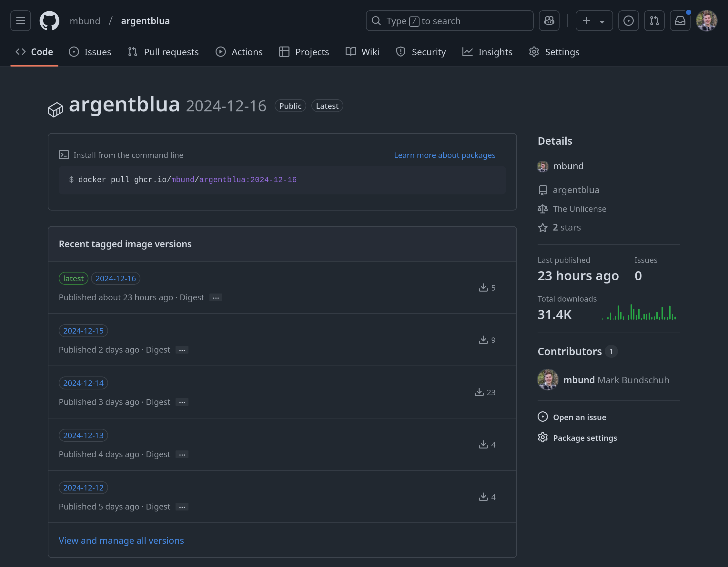The height and width of the screenshot is (567, 728).
Task: Open argentblua repository link in Details
Action: 576,190
